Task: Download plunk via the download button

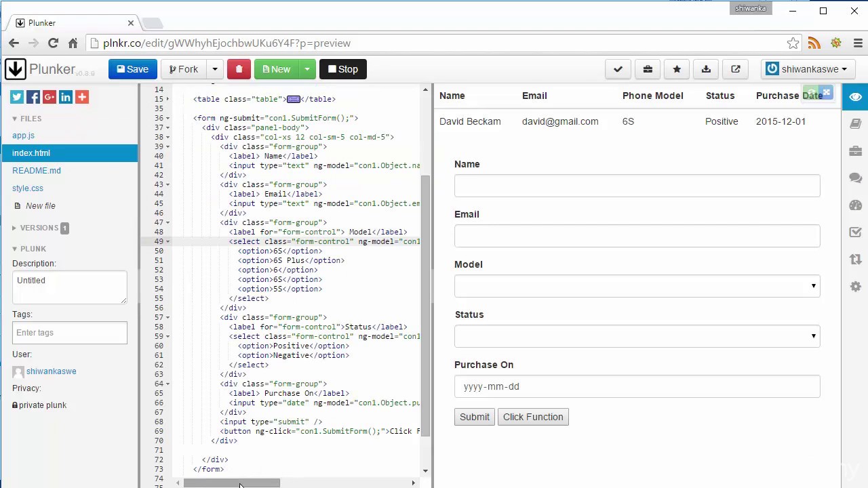Action: (x=706, y=69)
